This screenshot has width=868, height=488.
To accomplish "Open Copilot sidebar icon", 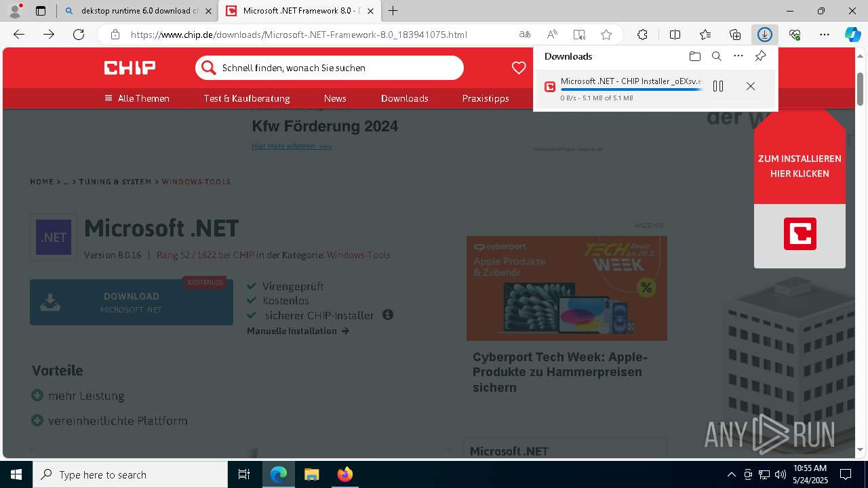I will 852,35.
